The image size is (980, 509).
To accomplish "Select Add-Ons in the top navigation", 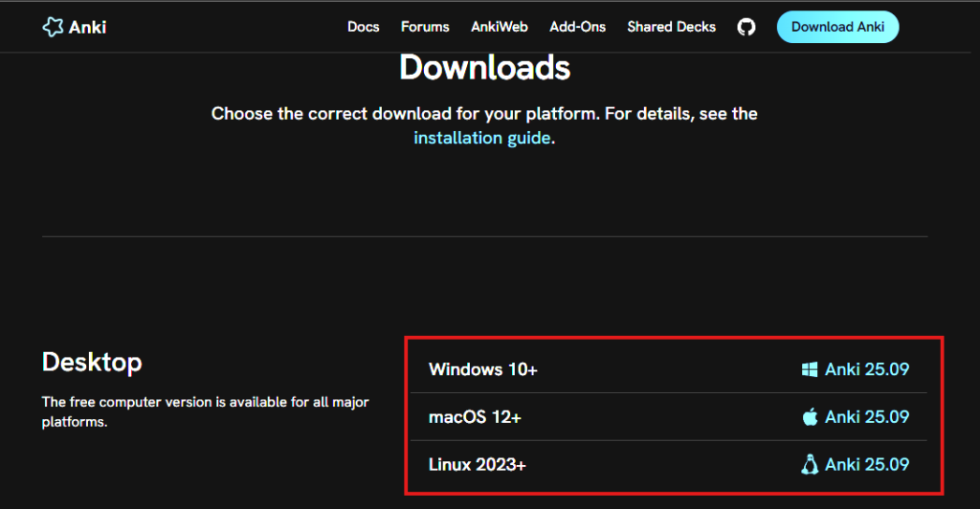I will (577, 27).
